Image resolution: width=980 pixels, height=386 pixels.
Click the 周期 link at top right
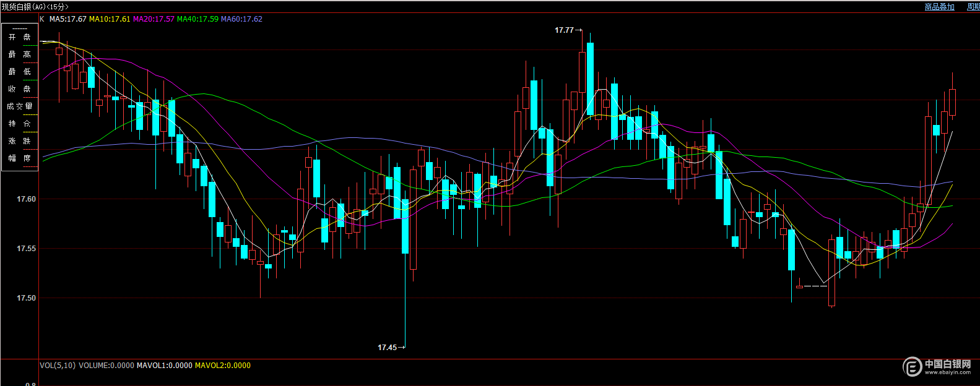coord(973,7)
